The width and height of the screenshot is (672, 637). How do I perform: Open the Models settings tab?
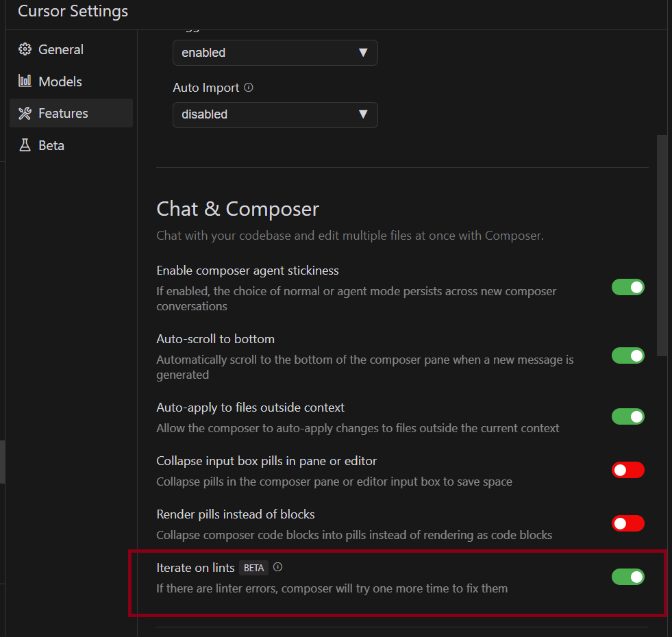pyautogui.click(x=60, y=82)
